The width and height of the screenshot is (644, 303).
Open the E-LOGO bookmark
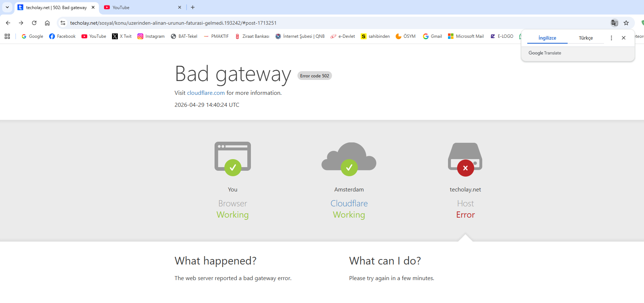click(502, 36)
